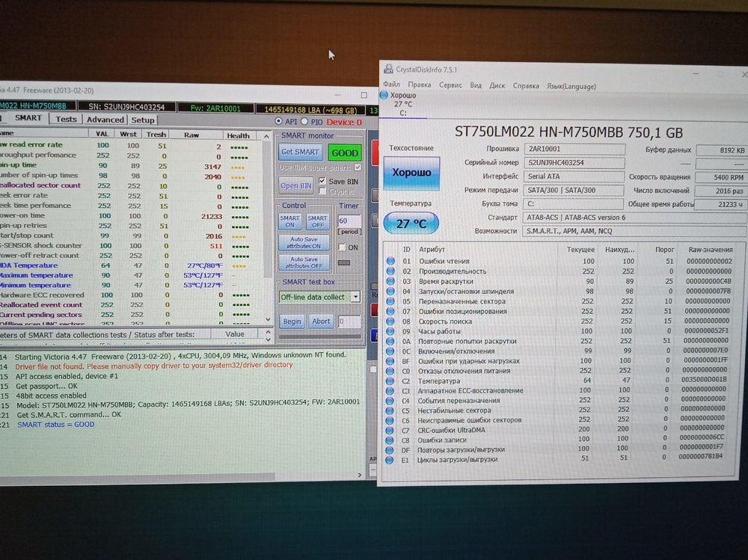Click the "Хорошо" health status button
The image size is (748, 560).
pyautogui.click(x=412, y=173)
